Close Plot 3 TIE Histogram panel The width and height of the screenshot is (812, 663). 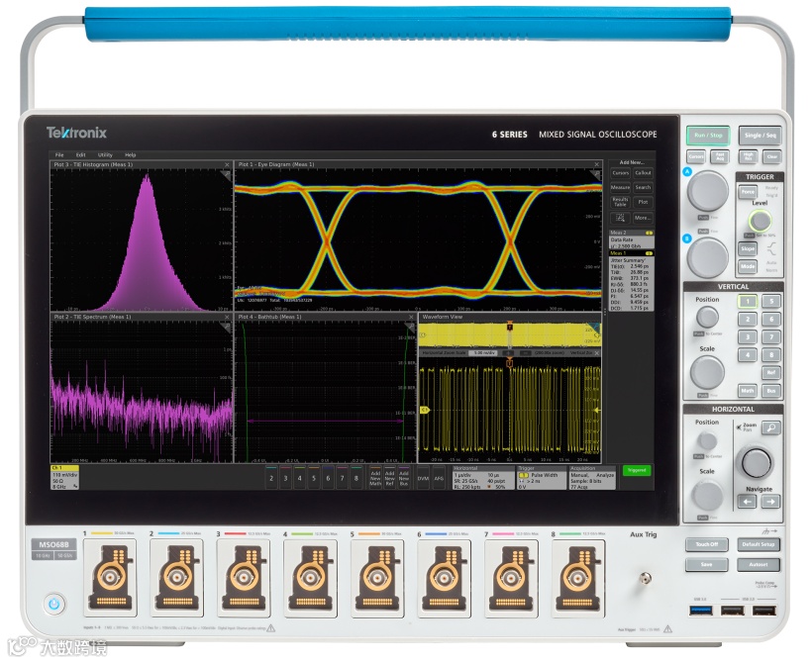[x=227, y=164]
